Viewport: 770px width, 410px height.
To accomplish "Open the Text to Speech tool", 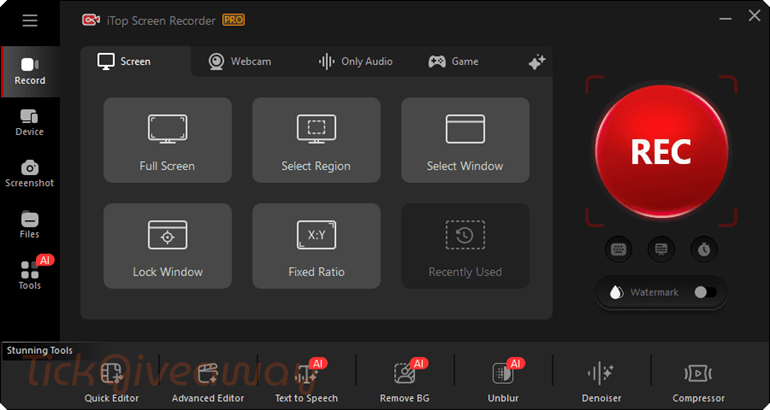I will tap(306, 383).
